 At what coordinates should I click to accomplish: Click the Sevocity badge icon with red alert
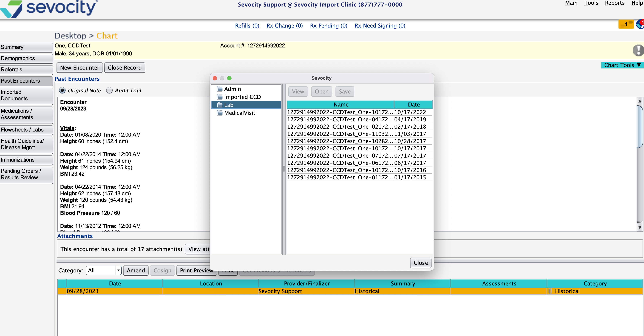coord(640,24)
